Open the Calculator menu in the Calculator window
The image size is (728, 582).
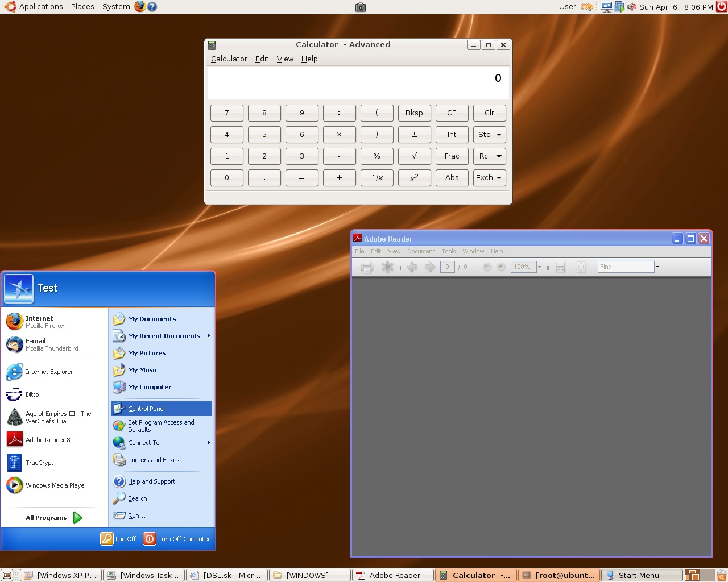pyautogui.click(x=229, y=59)
